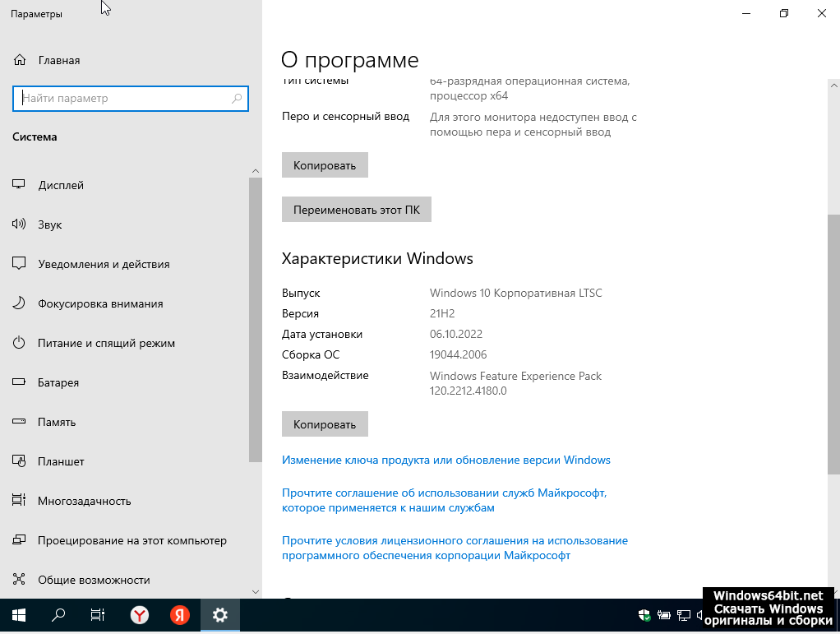Open the Главная home page
This screenshot has height=634, width=840.
58,60
